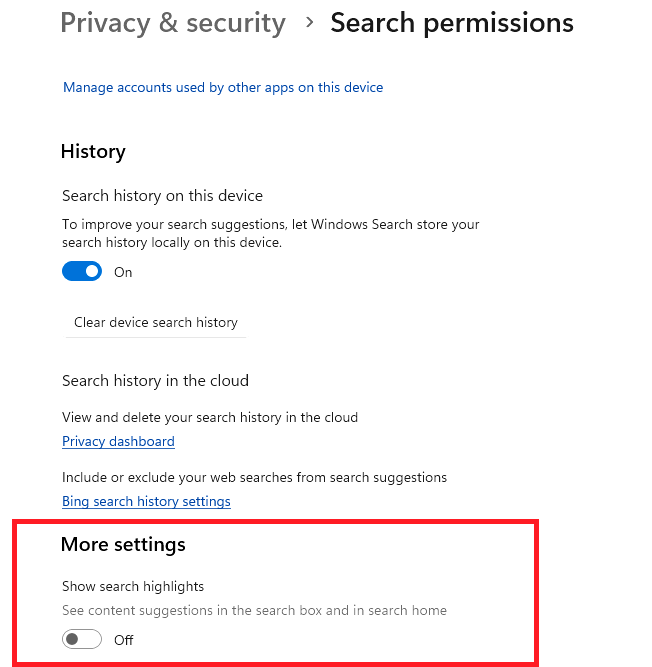Click the 'Show search highlights' label
The height and width of the screenshot is (667, 652).
tap(133, 586)
